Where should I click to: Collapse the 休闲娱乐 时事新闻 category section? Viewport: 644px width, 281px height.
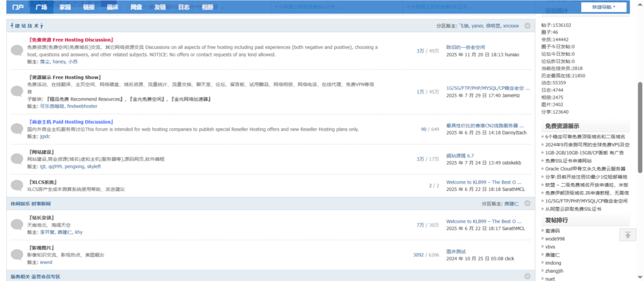pos(527,204)
